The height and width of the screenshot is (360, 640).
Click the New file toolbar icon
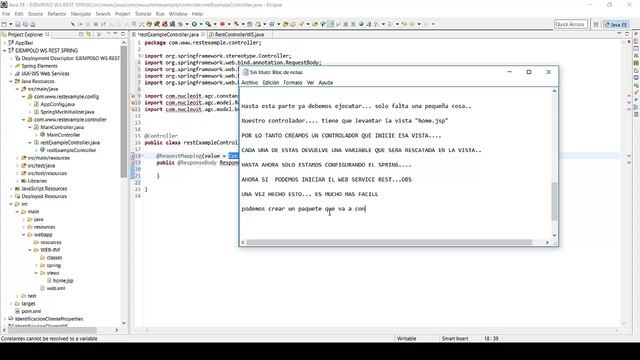(x=4, y=24)
